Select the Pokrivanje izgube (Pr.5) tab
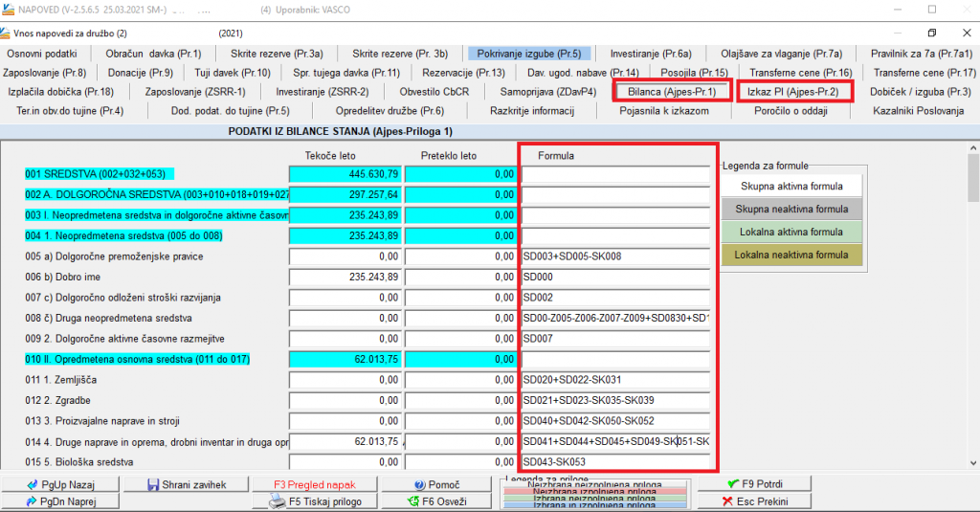This screenshot has height=512, width=980. 529,54
